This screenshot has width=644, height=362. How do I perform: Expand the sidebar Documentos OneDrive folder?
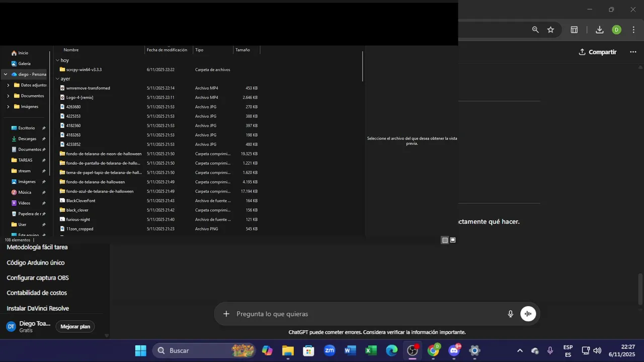pos(8,96)
